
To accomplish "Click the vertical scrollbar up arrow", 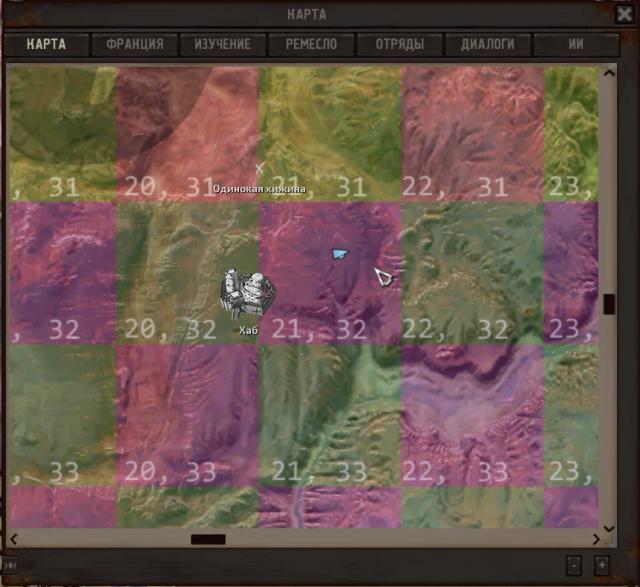I will pos(609,73).
